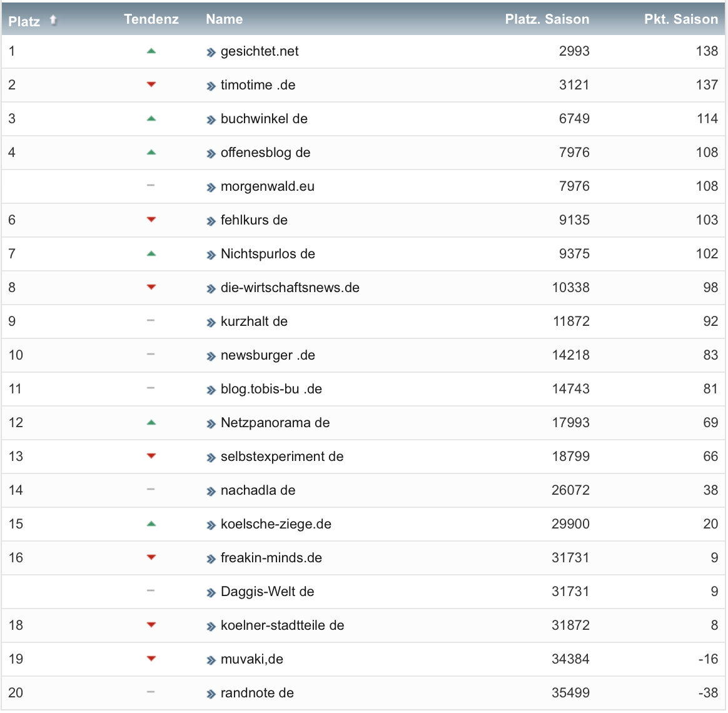
Task: Click the Name column header
Action: click(225, 19)
